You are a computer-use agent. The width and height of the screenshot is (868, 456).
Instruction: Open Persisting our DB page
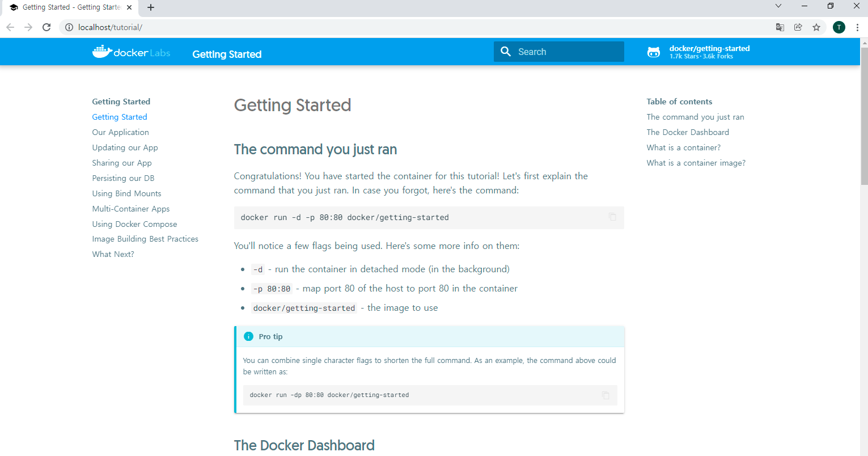(124, 178)
